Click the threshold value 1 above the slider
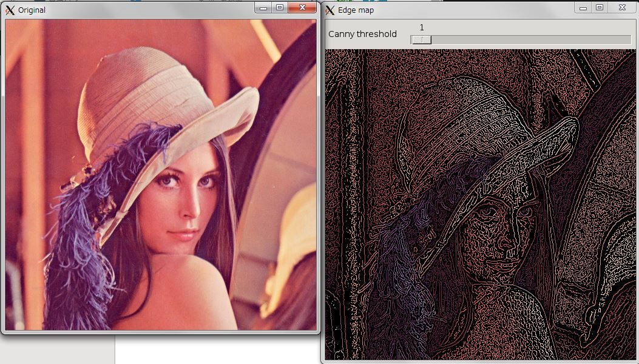639x364 pixels. point(422,27)
